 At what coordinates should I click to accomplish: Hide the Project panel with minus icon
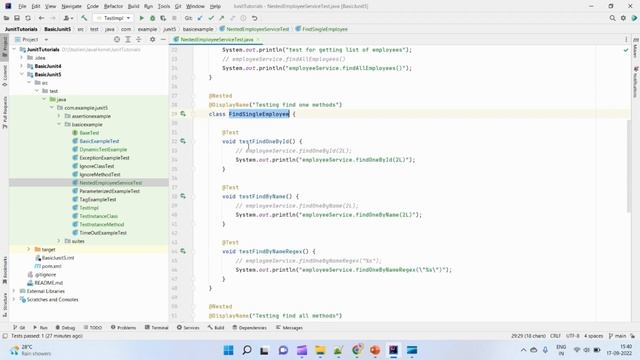point(163,39)
